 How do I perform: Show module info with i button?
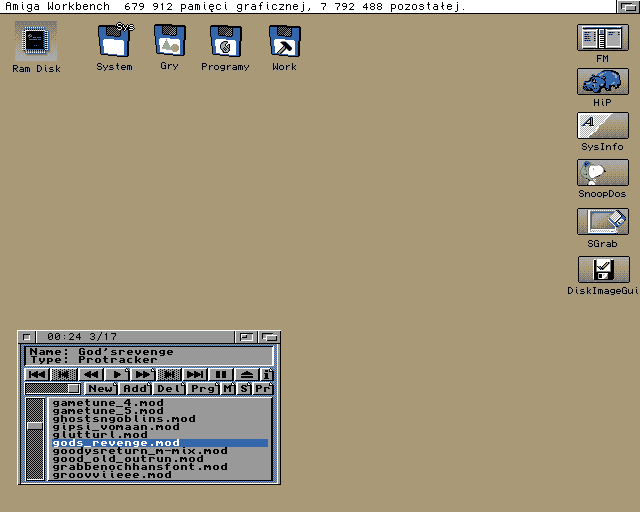coord(267,374)
